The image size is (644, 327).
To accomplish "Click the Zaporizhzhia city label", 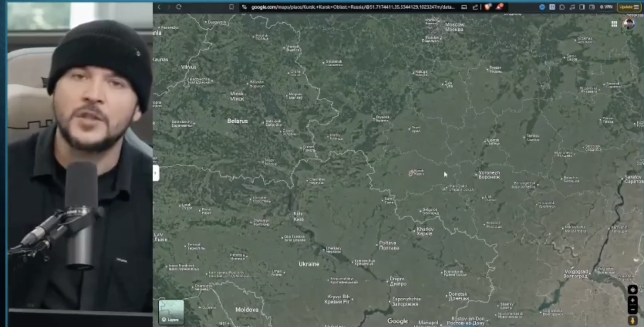I will pos(406,302).
